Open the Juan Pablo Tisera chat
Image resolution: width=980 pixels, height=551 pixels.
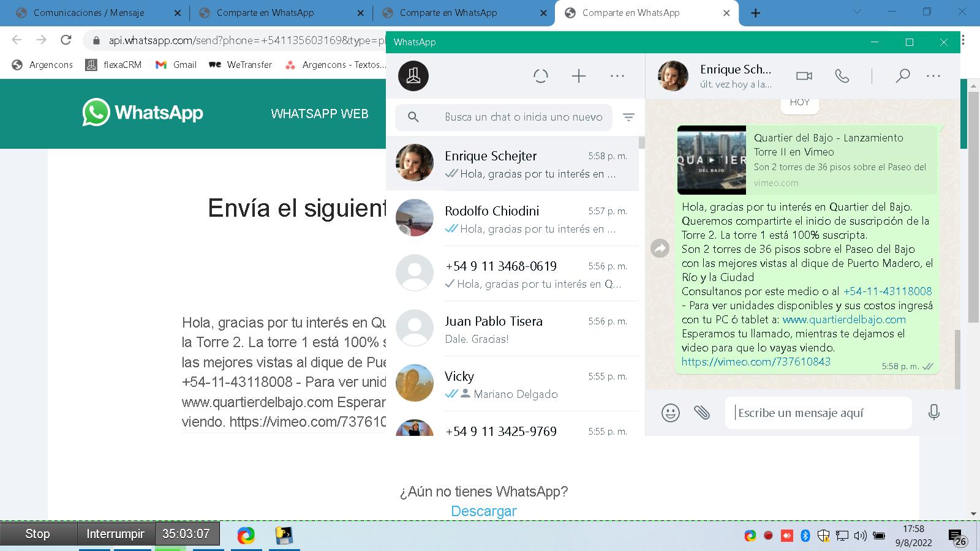pyautogui.click(x=512, y=329)
